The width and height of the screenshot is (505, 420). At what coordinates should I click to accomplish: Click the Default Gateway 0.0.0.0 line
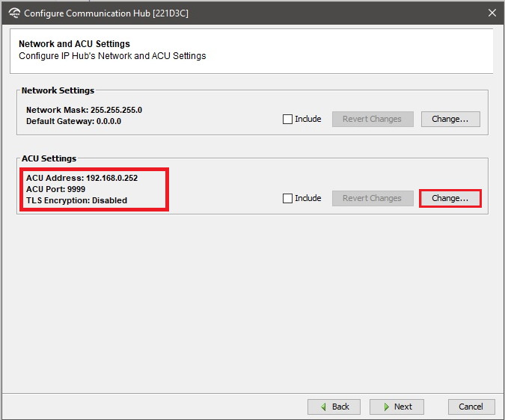click(x=73, y=121)
